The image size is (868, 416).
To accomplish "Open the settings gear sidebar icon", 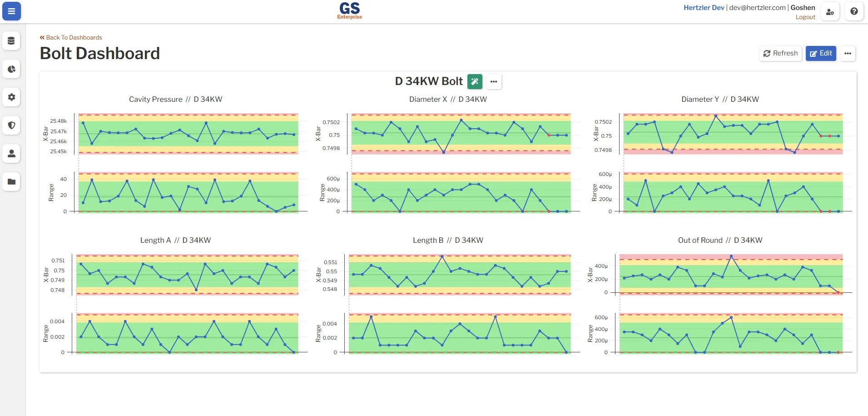I will 11,97.
